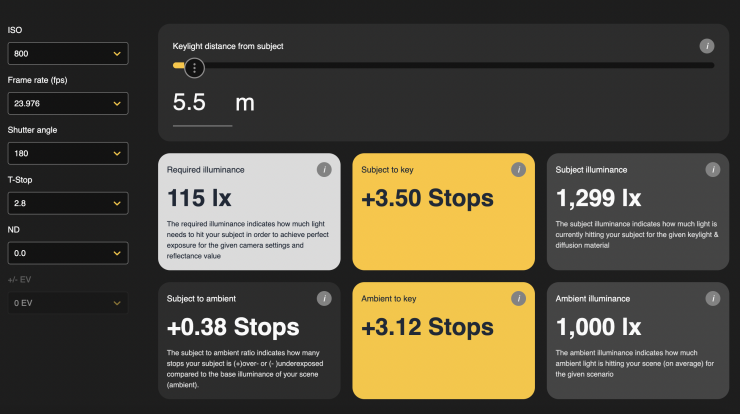This screenshot has height=414, width=740.
Task: Open the ND filter dropdown
Action: point(67,254)
